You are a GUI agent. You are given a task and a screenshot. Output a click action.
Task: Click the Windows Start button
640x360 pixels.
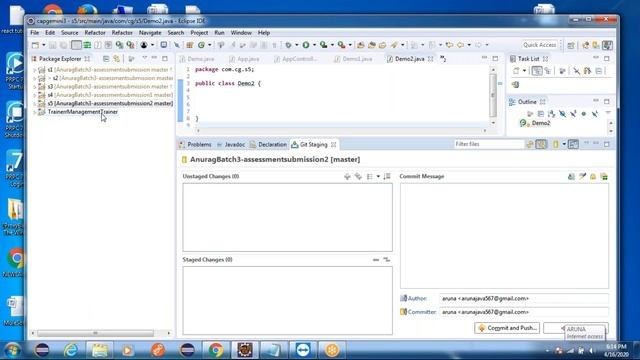[12, 350]
